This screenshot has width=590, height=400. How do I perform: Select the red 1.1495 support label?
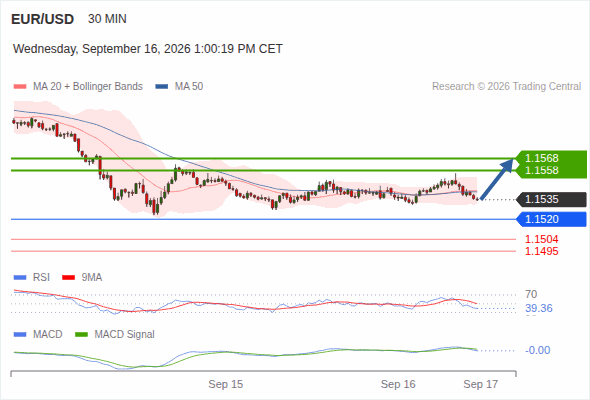(542, 251)
